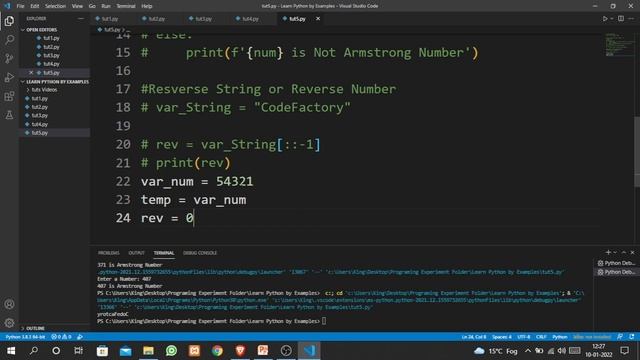This screenshot has width=640, height=360.
Task: Change encoding via UTF-8 status item
Action: [x=524, y=337]
